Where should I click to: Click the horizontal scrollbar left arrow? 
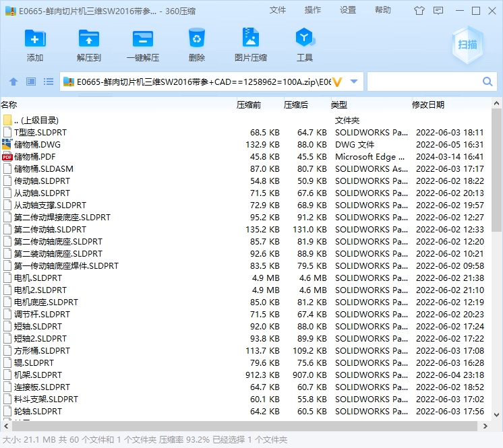(x=6, y=426)
